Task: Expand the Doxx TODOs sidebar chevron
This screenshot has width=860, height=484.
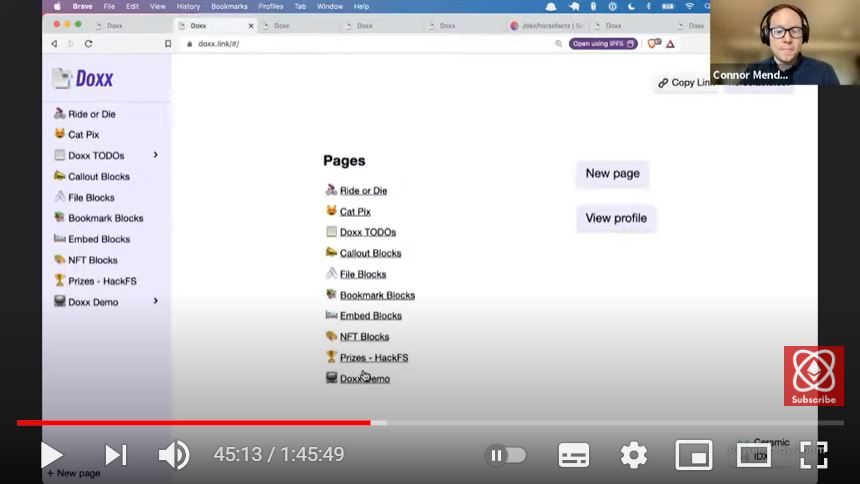Action: [x=156, y=155]
